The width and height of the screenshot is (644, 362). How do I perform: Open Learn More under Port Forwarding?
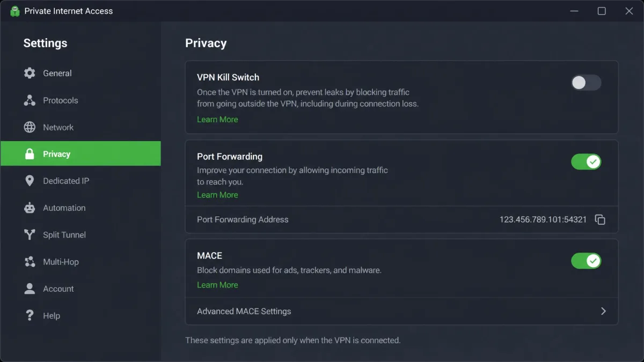[217, 195]
